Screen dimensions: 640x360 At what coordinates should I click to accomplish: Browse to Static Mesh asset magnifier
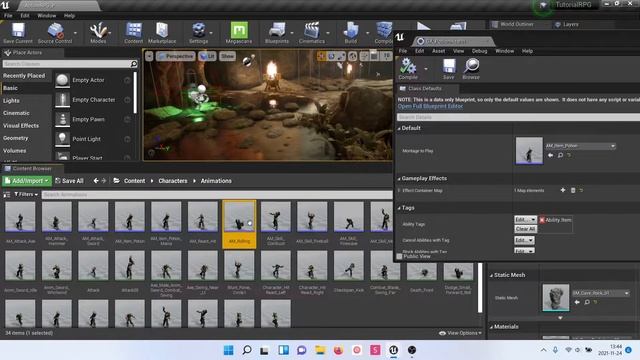(587, 302)
